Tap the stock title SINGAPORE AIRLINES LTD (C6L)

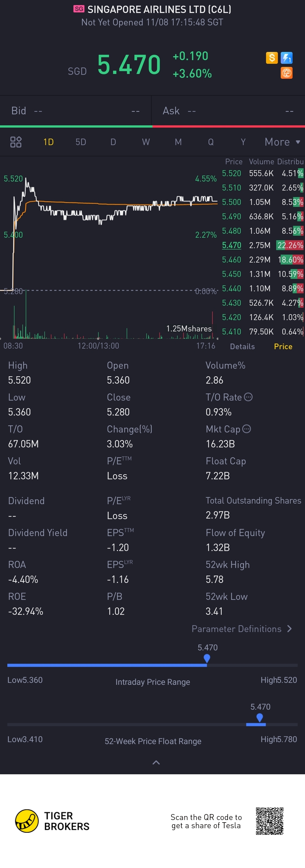(x=159, y=9)
